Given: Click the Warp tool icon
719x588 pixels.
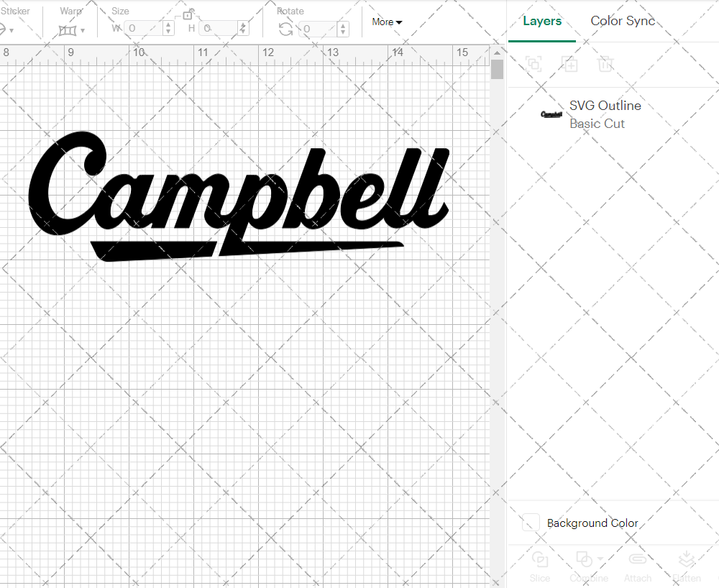Looking at the screenshot, I should [x=68, y=29].
